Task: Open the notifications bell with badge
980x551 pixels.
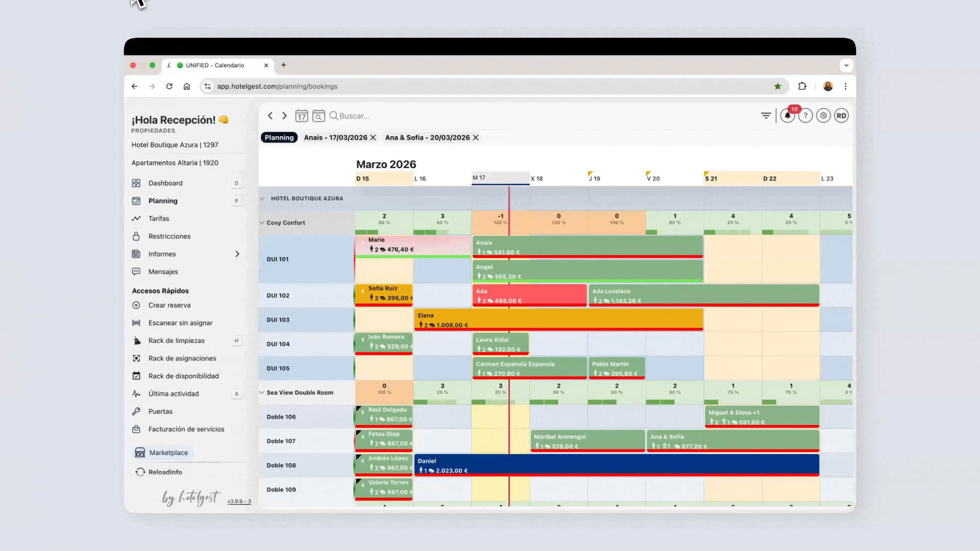Action: 788,116
